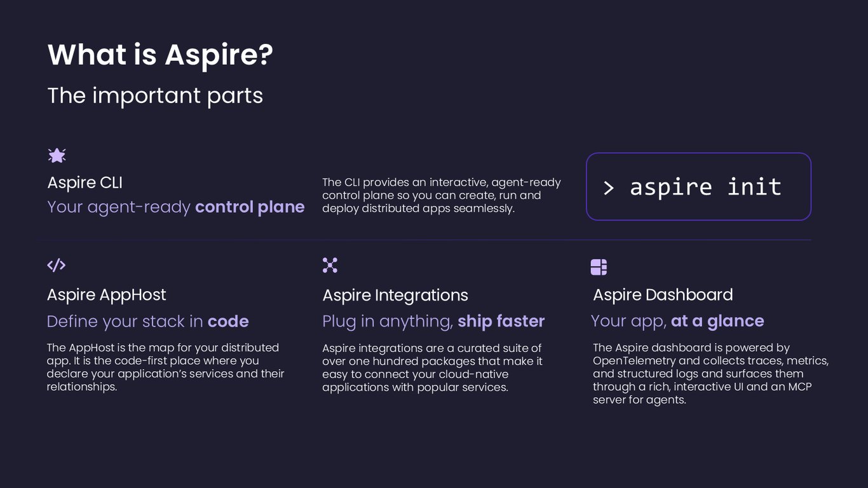Click 'Define your stack in code' tagline
The width and height of the screenshot is (868, 488).
click(148, 322)
